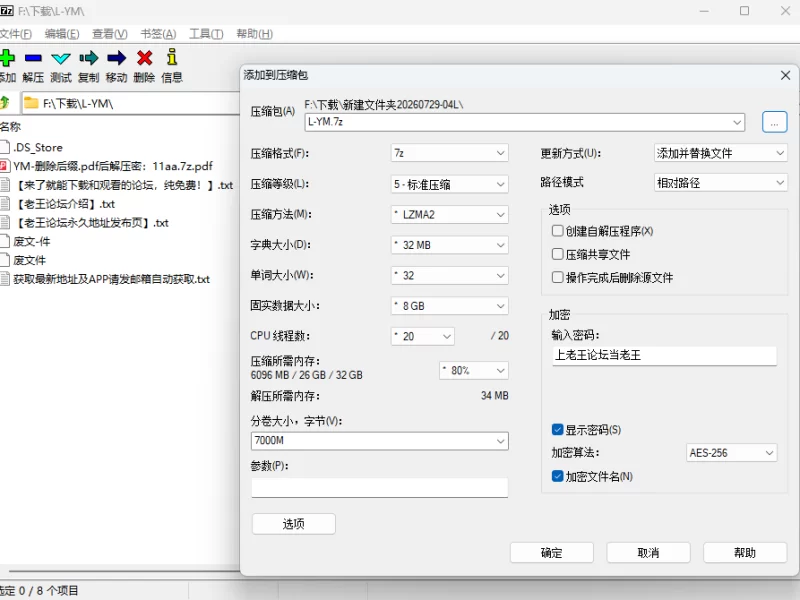Click the 名称 column header

coord(10,127)
